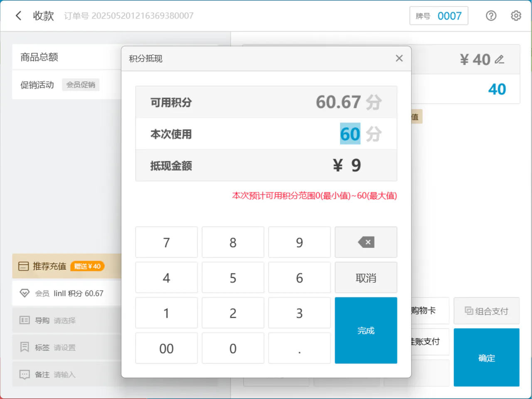This screenshot has width=532, height=399.
Task: Click the 牌号 0007 table number box
Action: click(x=438, y=16)
